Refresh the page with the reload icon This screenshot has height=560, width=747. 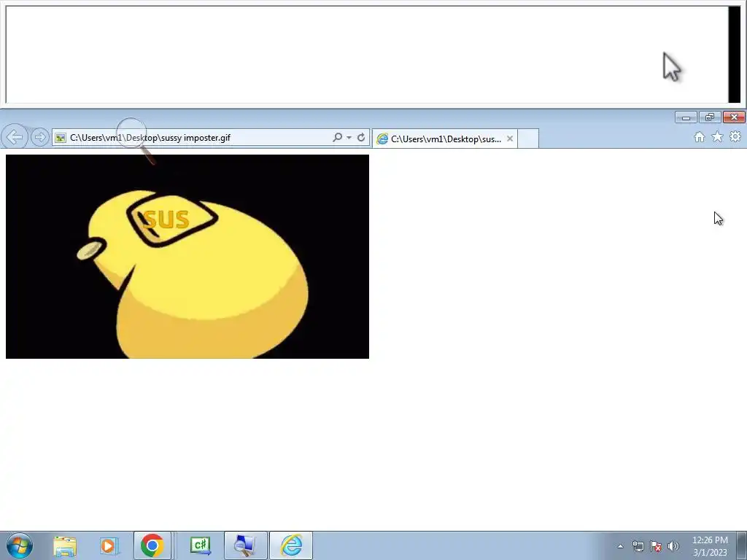[x=361, y=138]
